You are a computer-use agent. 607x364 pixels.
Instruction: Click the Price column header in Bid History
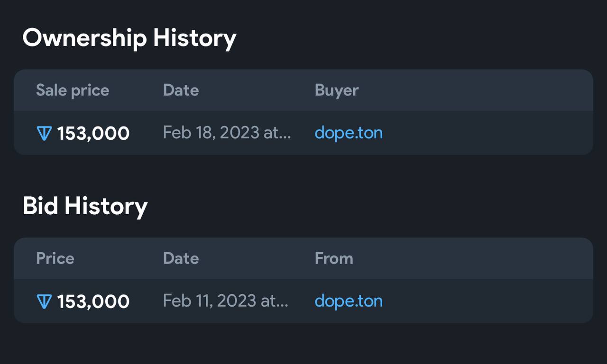click(55, 258)
